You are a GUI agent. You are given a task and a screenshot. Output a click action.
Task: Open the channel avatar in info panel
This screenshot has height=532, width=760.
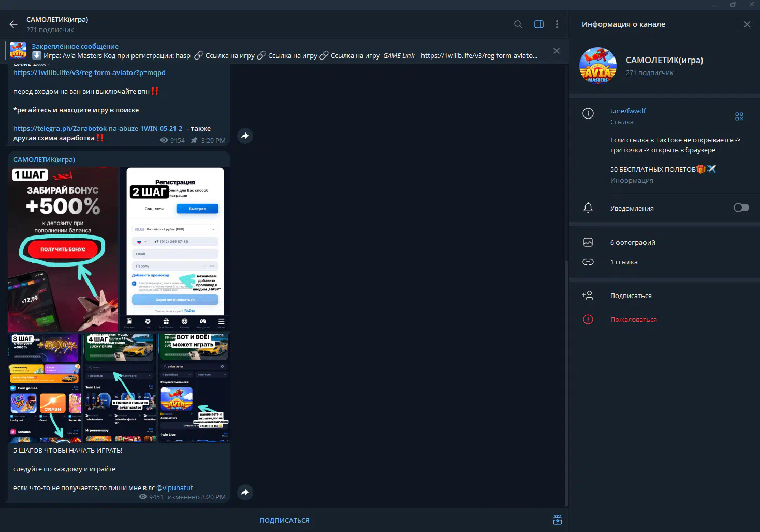click(x=598, y=66)
